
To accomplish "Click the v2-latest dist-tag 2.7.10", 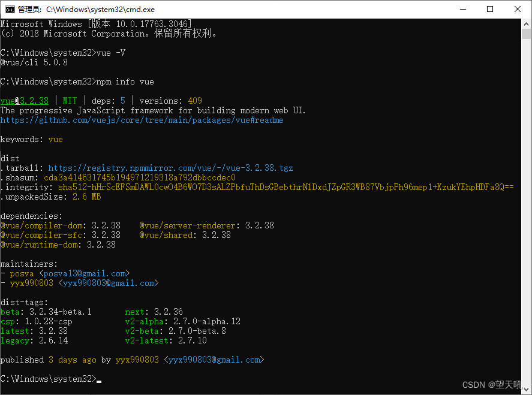I will (x=166, y=340).
